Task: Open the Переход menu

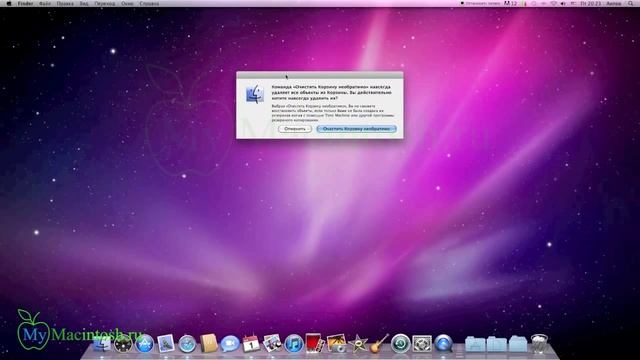Action: pos(104,3)
